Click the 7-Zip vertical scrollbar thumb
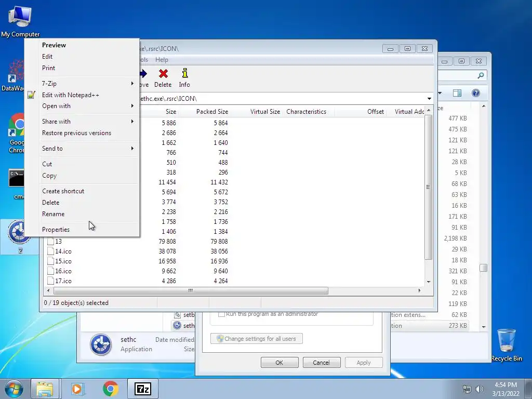This screenshot has width=532, height=399. coord(429,187)
